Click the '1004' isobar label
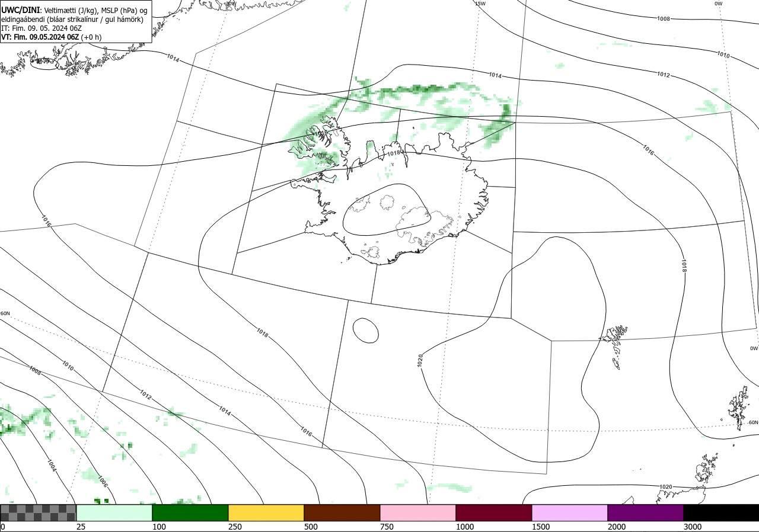The image size is (759, 532). [51, 466]
